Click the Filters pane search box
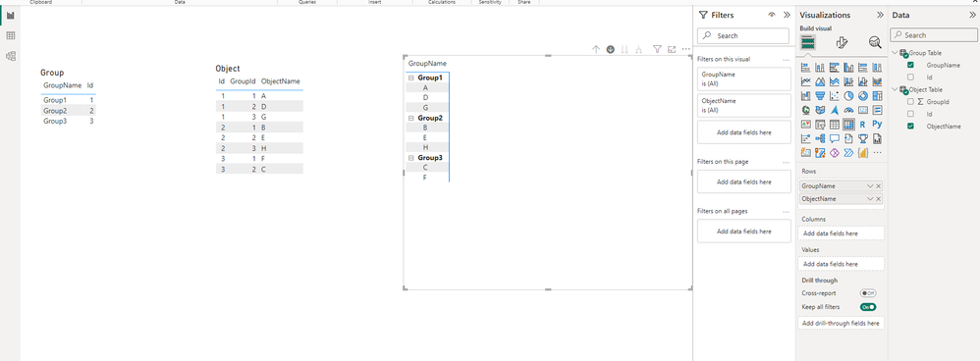Image resolution: width=980 pixels, height=361 pixels. (743, 35)
